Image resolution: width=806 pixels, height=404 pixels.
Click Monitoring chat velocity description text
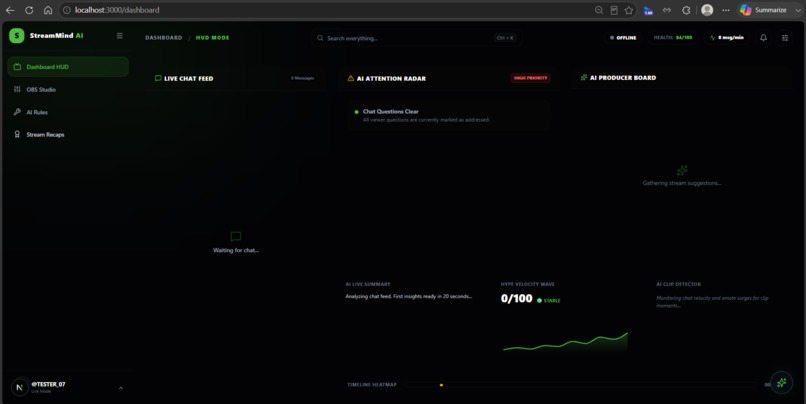[x=712, y=302]
